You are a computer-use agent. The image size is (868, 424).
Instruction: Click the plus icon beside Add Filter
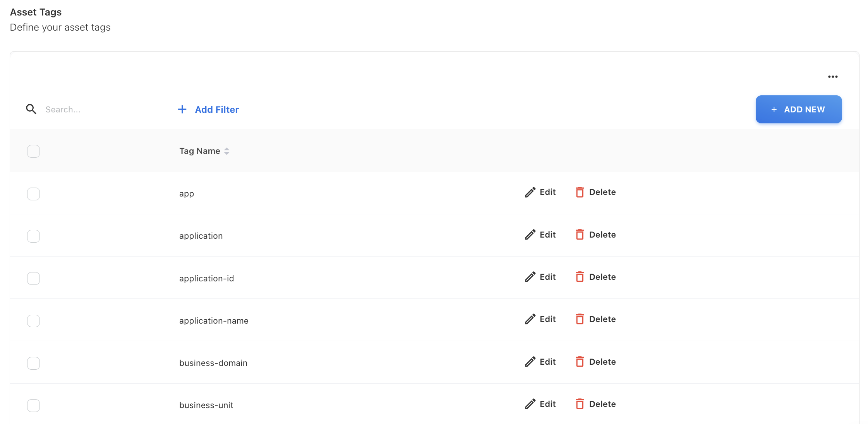(182, 110)
